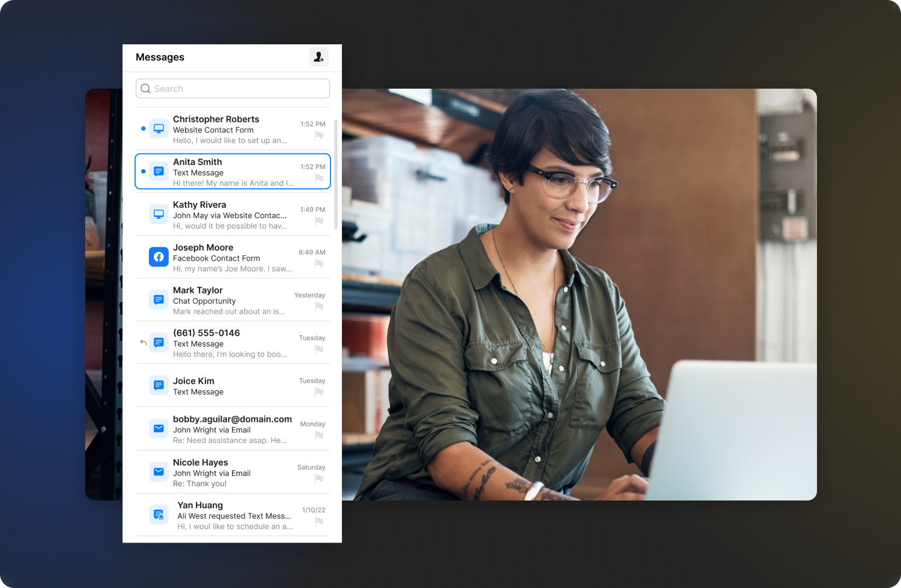The width and height of the screenshot is (901, 588).
Task: Click bobby.aguilar@domain.com email icon
Action: 159,428
